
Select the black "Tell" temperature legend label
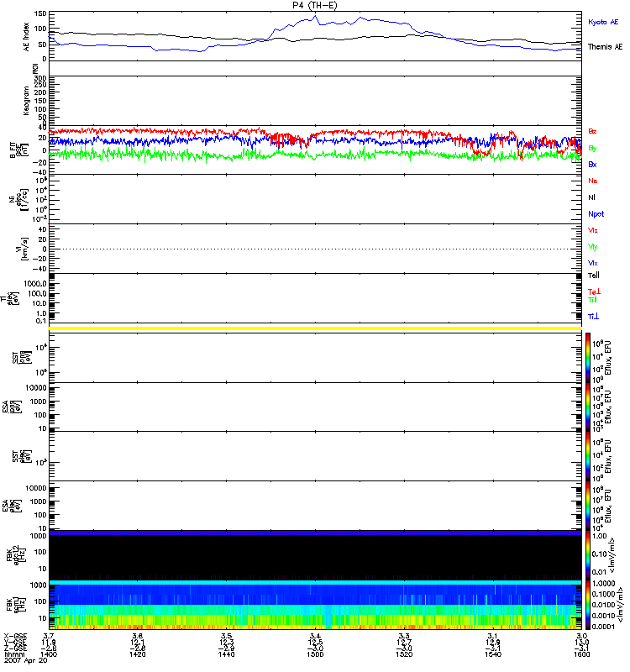594,276
